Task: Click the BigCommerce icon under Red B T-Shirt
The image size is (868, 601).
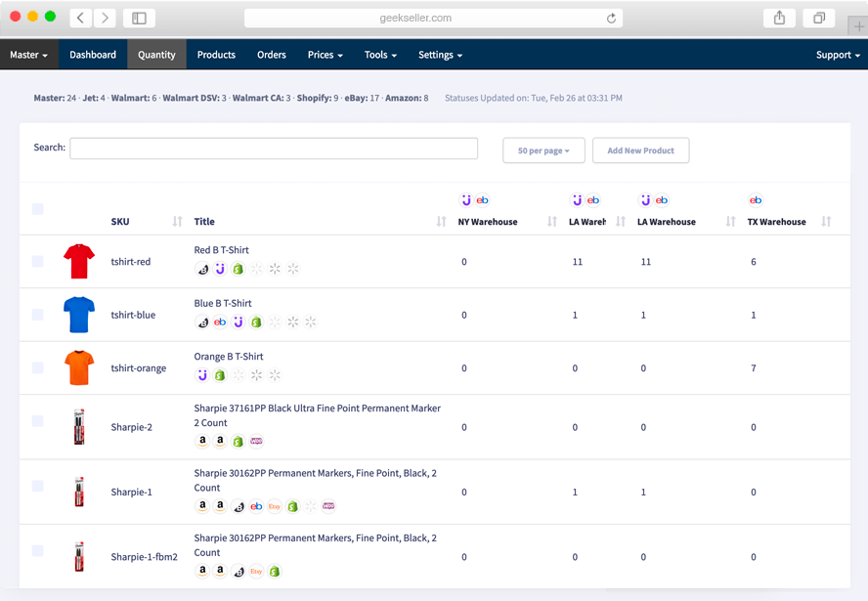Action: (x=202, y=269)
